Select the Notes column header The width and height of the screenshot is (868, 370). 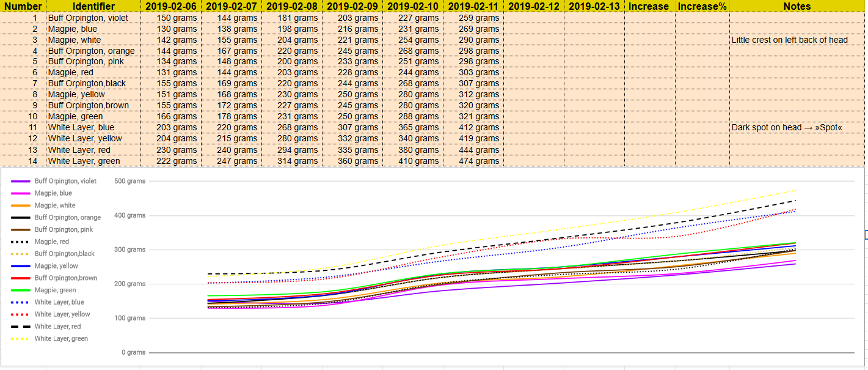pos(797,6)
